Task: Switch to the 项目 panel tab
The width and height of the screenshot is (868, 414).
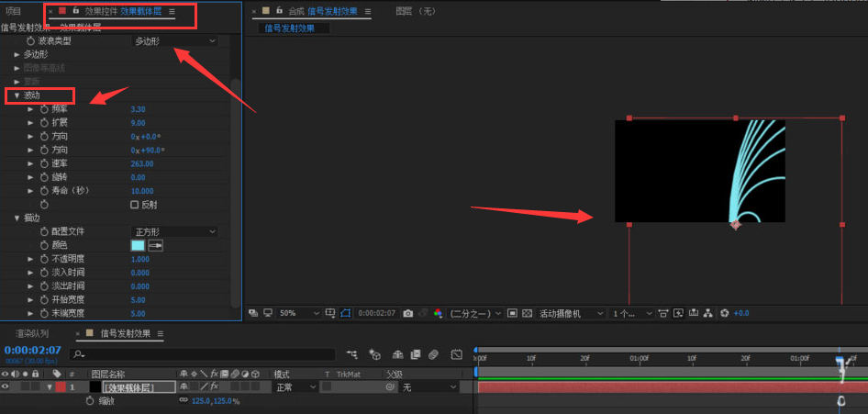Action: (14, 11)
